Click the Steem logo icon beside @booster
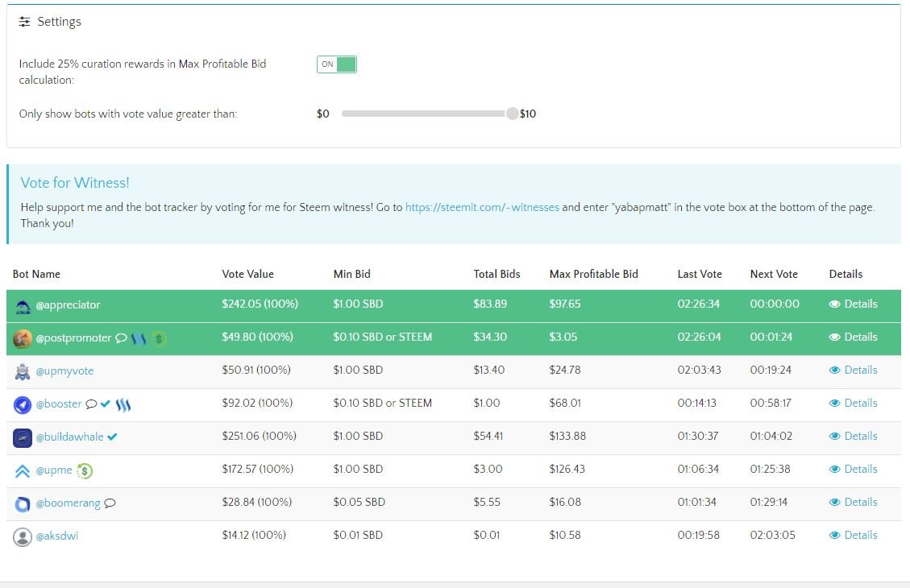910x588 pixels. 123,405
